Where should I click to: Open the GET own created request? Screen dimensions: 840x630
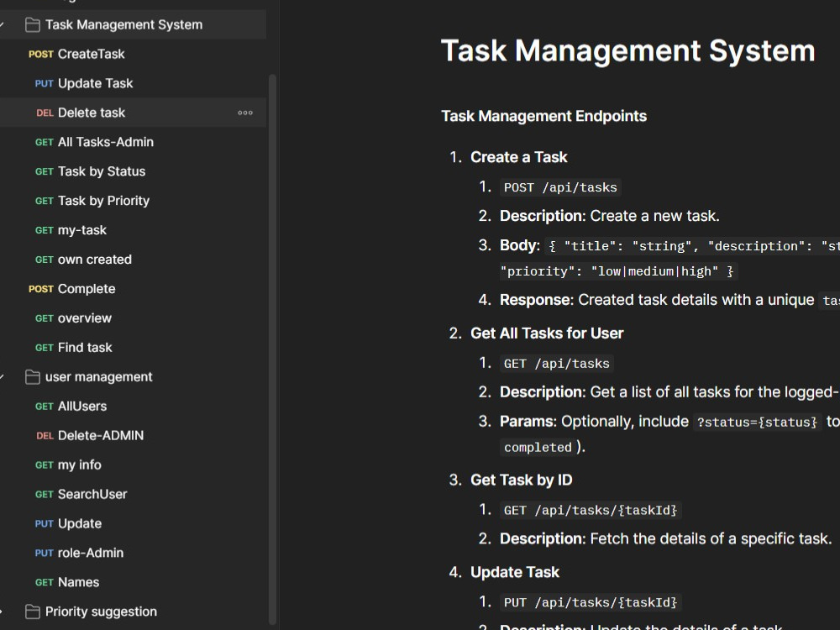point(133,260)
